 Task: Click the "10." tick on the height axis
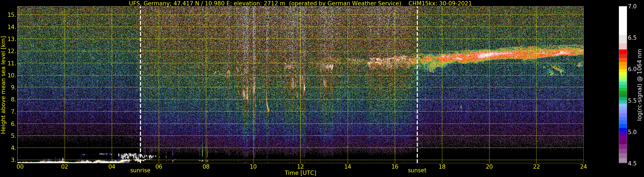[12, 75]
